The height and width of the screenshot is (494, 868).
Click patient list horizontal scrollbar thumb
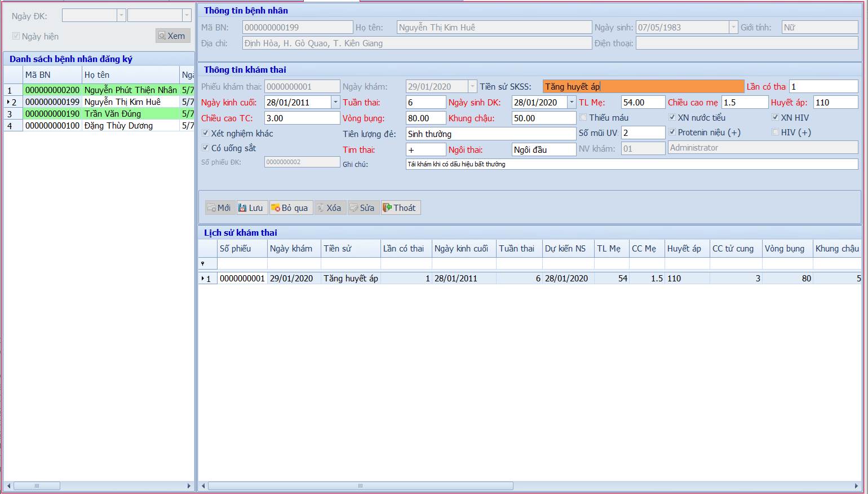pos(37,486)
